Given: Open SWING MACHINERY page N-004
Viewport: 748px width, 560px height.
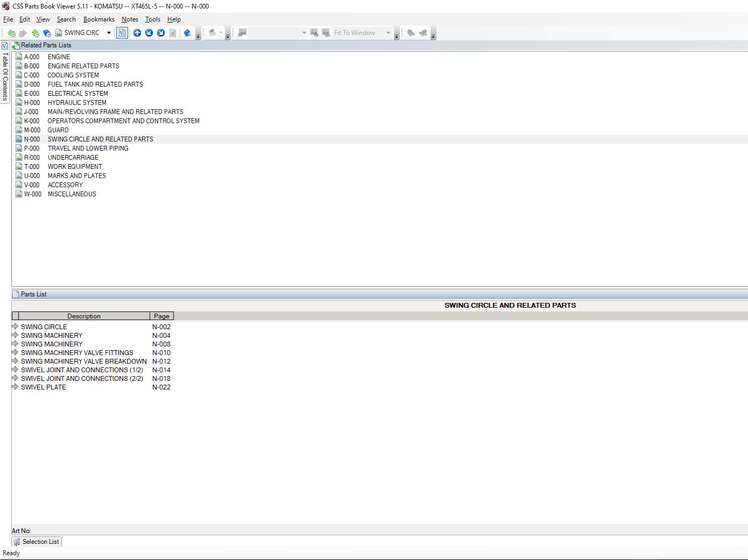Looking at the screenshot, I should click(92, 336).
